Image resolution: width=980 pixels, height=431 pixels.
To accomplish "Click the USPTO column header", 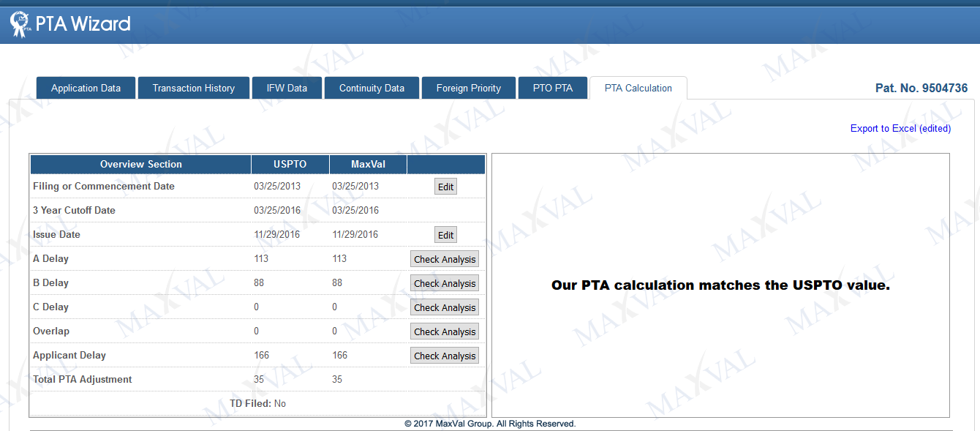I will point(290,164).
